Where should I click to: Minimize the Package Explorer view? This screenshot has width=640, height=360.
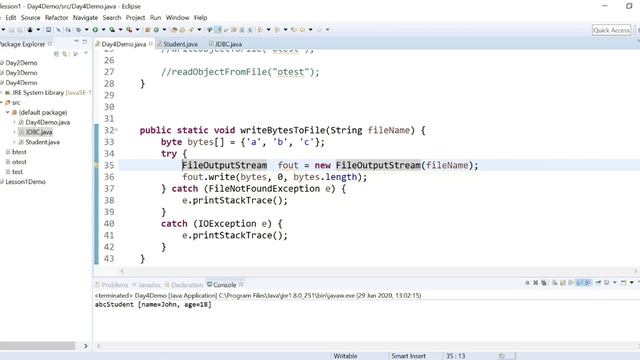[x=76, y=42]
